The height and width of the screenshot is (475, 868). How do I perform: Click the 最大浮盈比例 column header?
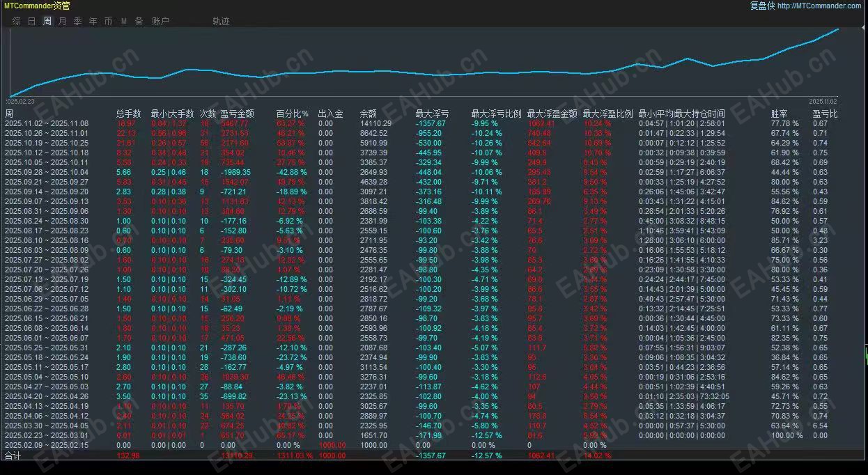(x=608, y=114)
